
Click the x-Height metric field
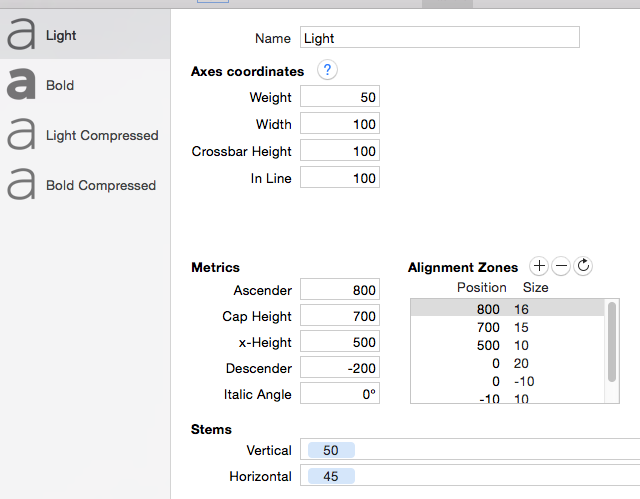coord(340,342)
